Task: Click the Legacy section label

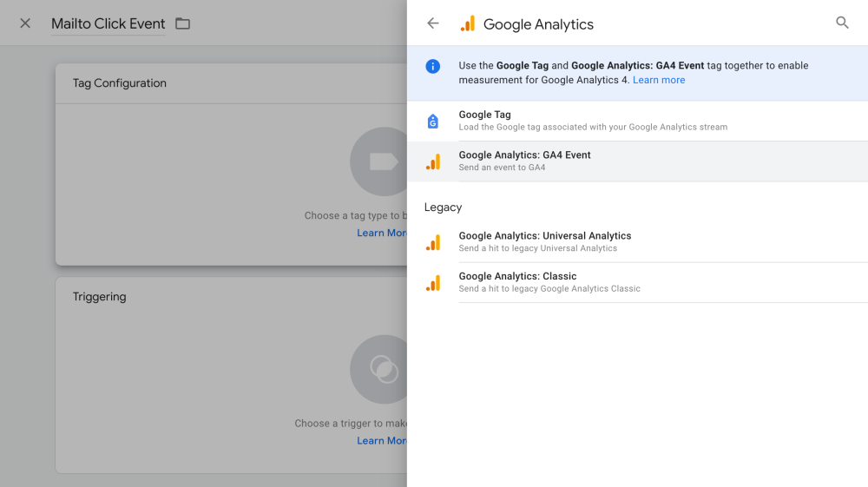Action: (443, 207)
